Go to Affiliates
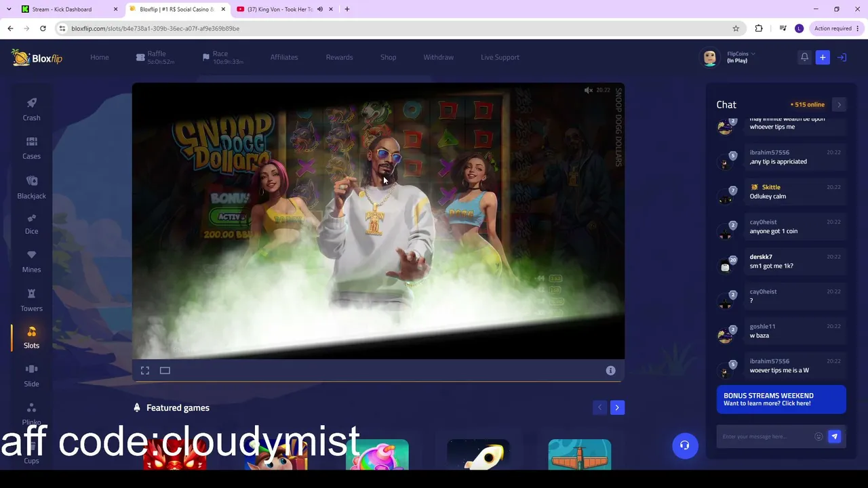 tap(284, 58)
